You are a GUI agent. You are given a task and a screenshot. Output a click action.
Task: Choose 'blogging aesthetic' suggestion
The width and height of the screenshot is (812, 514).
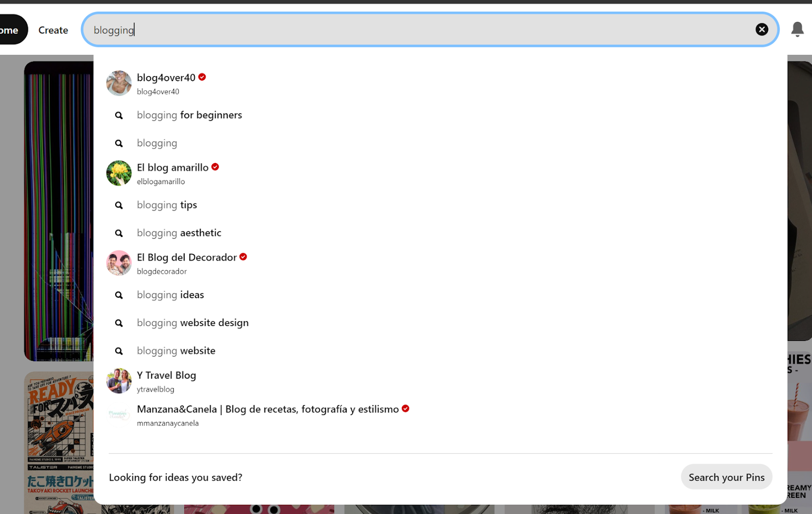(179, 233)
